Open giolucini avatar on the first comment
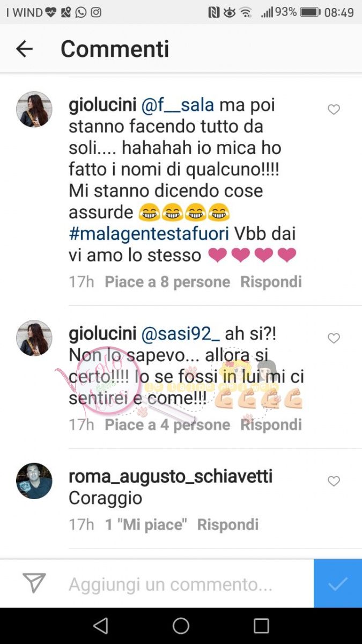 (34, 109)
